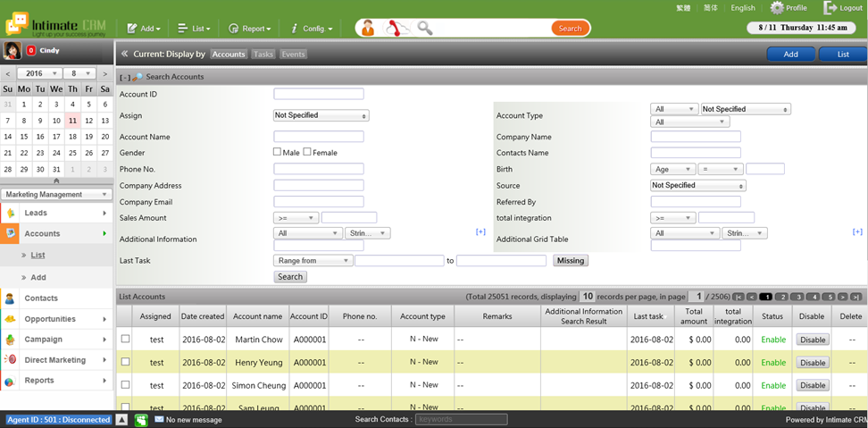Disable the Martin Chow account
This screenshot has height=428, width=868.
[x=813, y=340]
